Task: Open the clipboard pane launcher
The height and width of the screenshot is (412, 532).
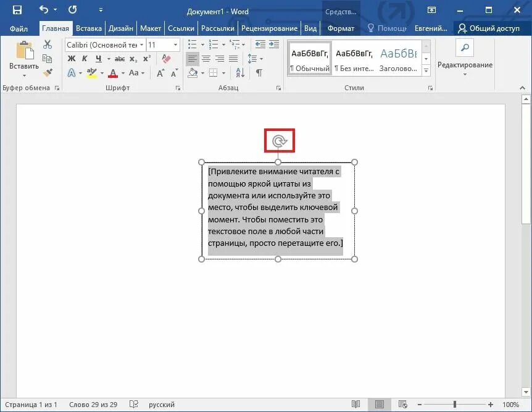Action: pyautogui.click(x=57, y=88)
